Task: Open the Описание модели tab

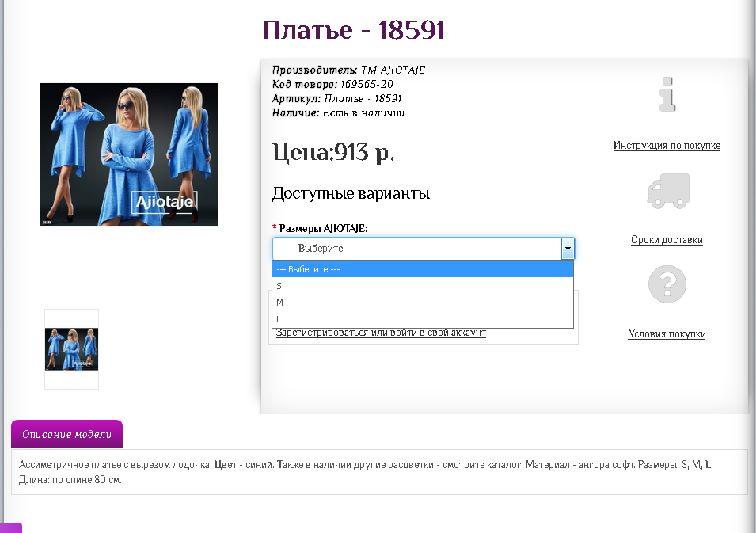Action: pos(67,434)
